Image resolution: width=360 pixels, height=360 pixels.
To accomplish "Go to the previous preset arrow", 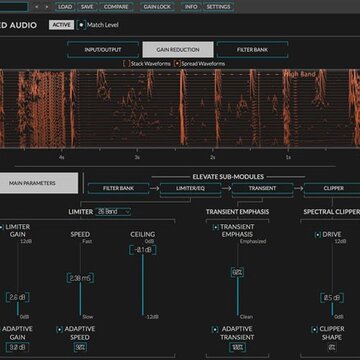I will (x=37, y=7).
